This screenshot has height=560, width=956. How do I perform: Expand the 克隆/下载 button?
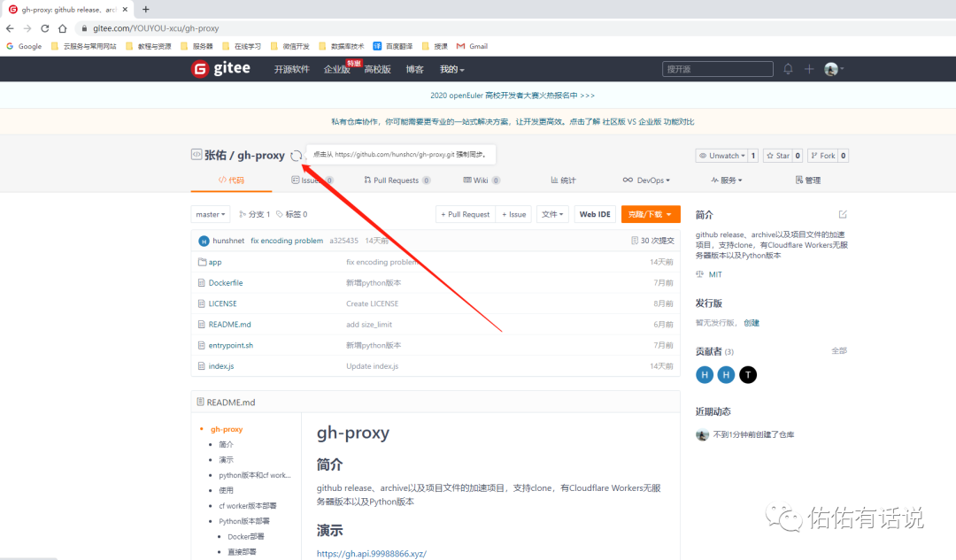click(651, 214)
